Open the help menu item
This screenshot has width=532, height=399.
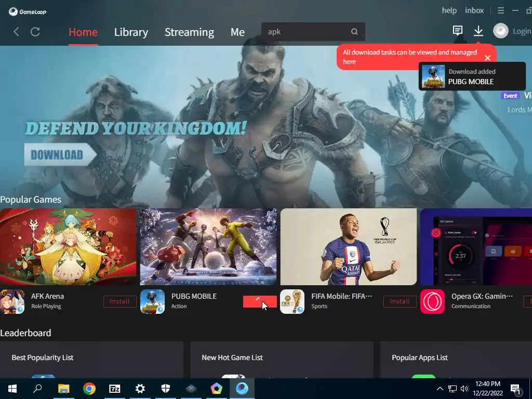[449, 10]
